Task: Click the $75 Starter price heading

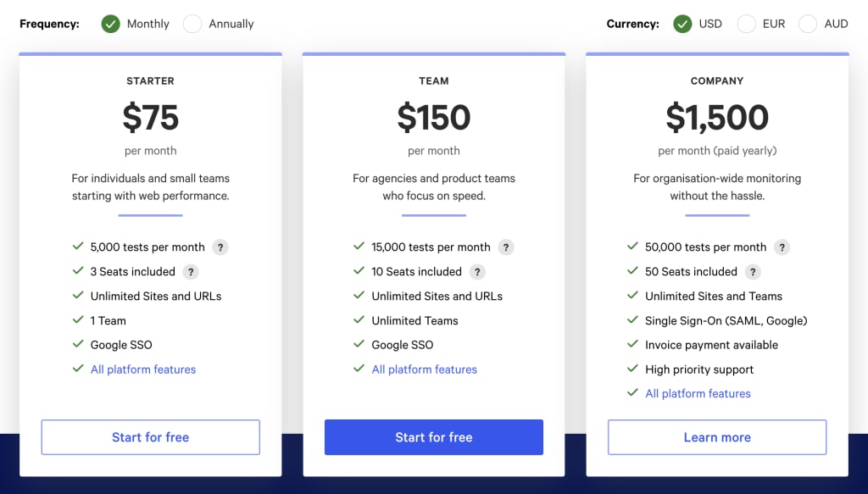Action: [x=151, y=117]
